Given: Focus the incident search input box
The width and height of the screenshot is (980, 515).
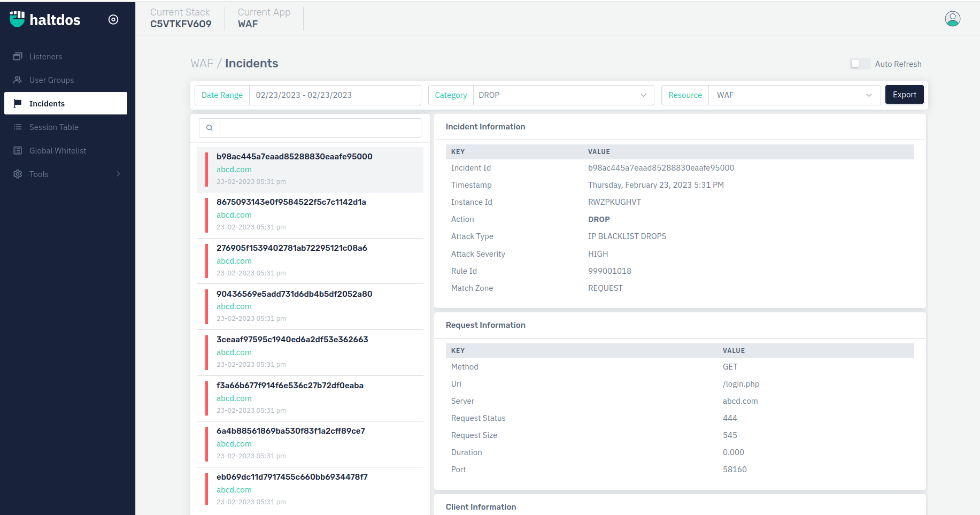Looking at the screenshot, I should click(320, 128).
